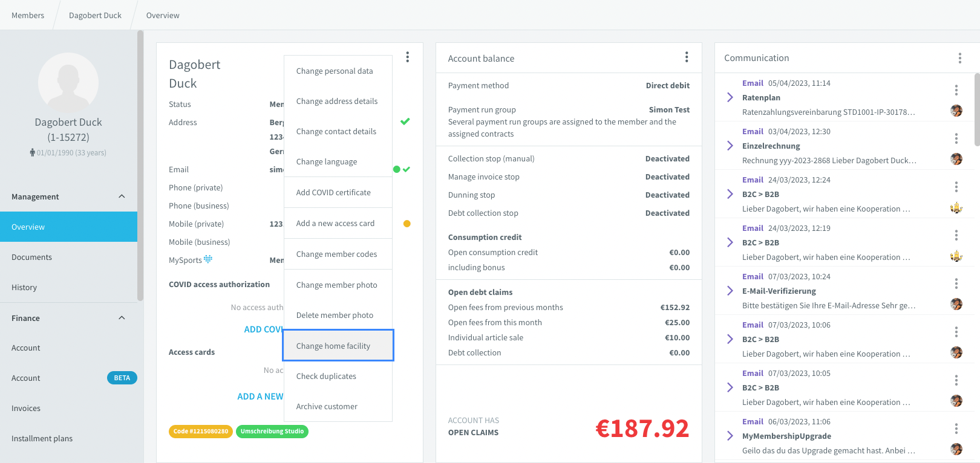Select Change address details menu item
Screen dimensions: 980x463
(x=338, y=101)
